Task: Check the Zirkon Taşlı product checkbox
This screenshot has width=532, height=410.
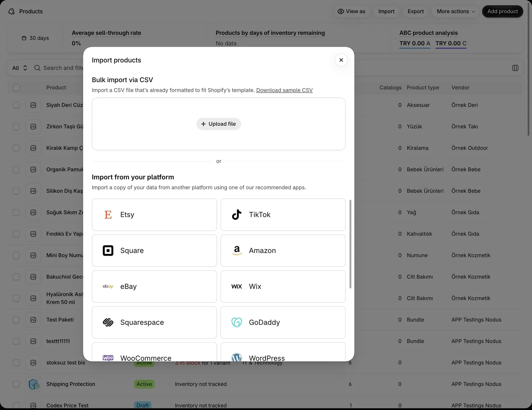Action: pos(16,126)
